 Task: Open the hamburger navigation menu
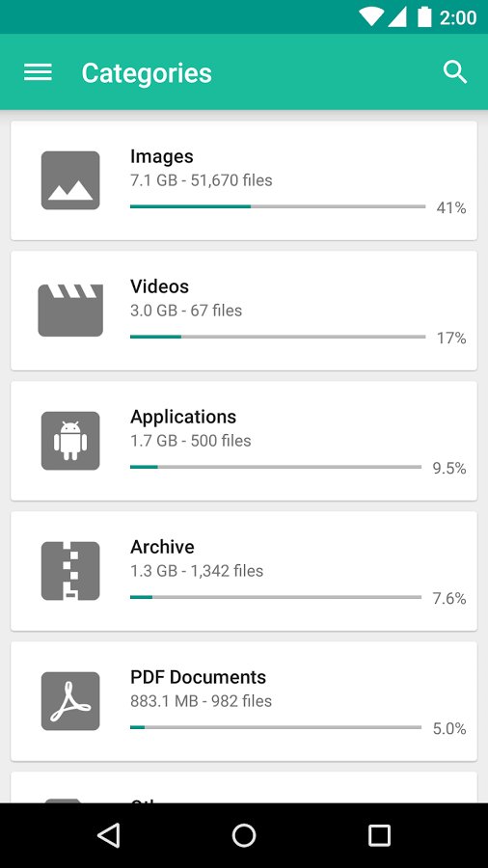38,72
